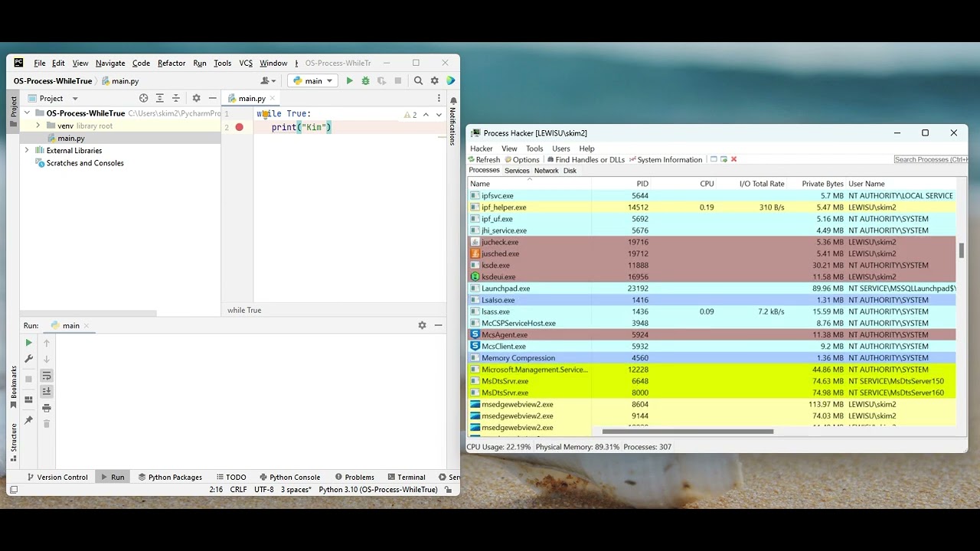The image size is (980, 551).
Task: Pin the Run tab with pin icon
Action: click(x=29, y=420)
